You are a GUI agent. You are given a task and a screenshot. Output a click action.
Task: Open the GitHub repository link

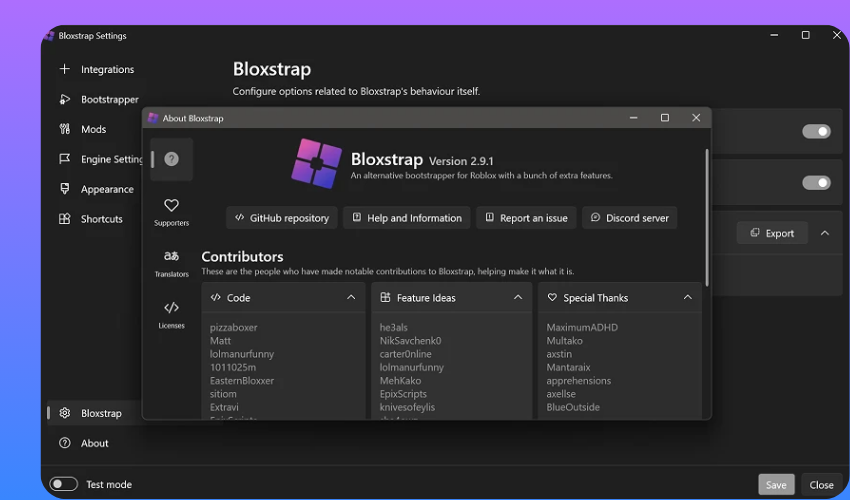tap(282, 218)
